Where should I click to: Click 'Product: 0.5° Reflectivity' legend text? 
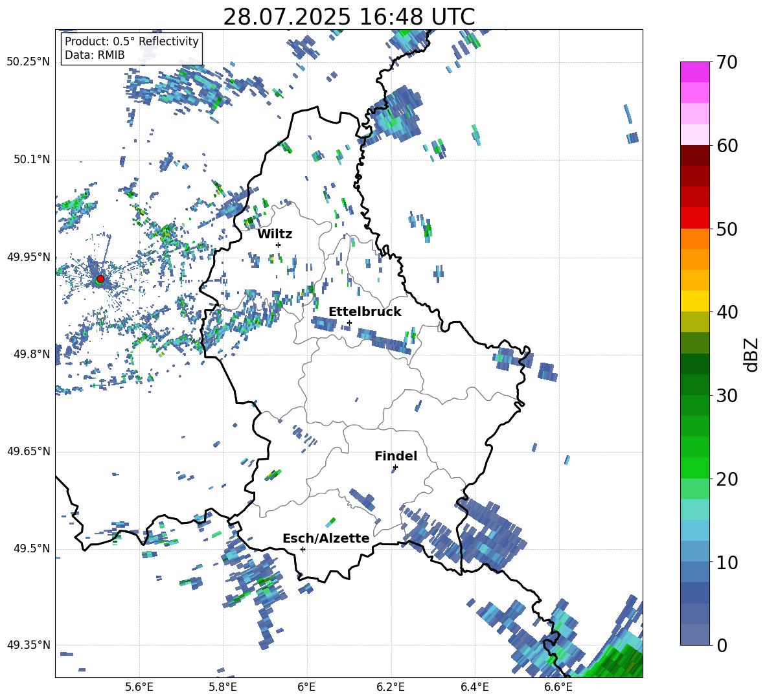pos(132,41)
